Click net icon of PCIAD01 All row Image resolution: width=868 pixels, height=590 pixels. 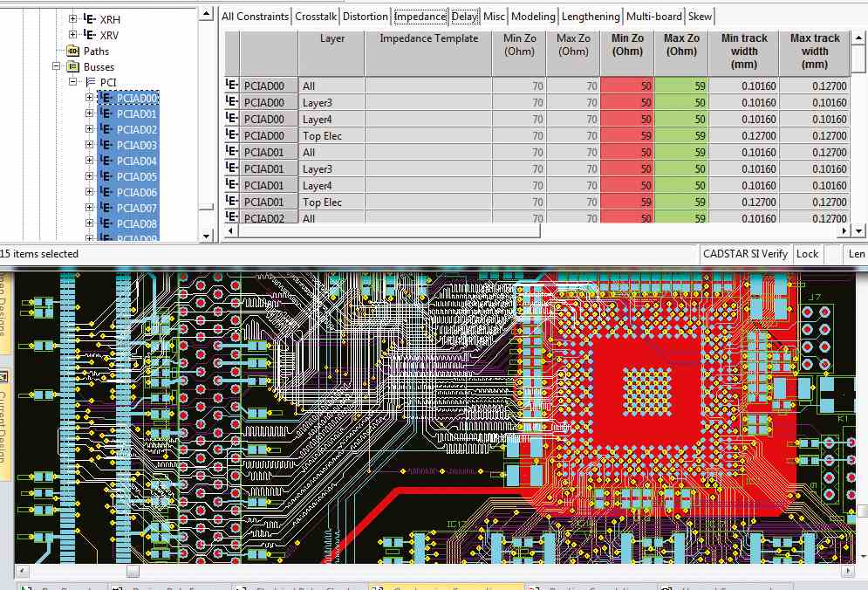231,151
